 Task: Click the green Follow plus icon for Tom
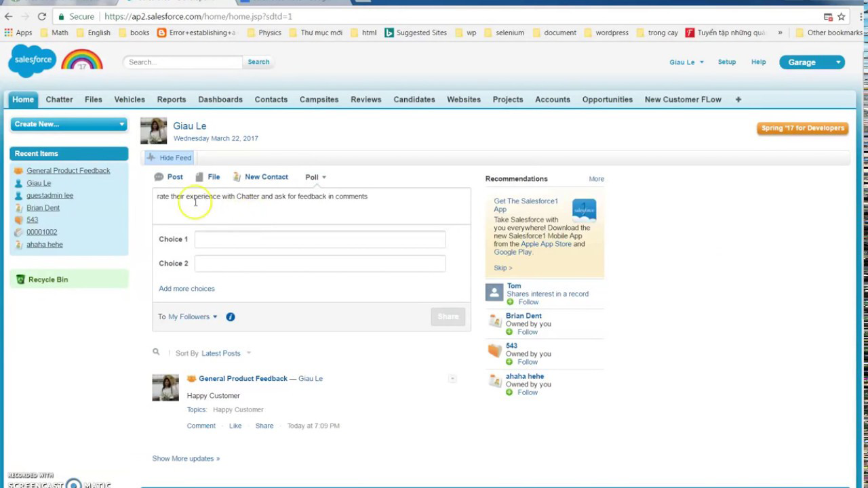coord(510,302)
